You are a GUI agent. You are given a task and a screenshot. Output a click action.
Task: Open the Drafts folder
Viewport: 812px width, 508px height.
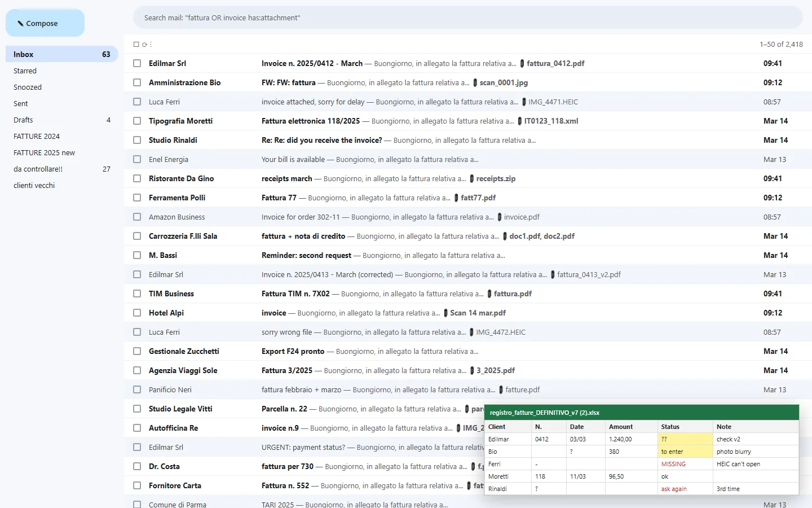pos(62,120)
